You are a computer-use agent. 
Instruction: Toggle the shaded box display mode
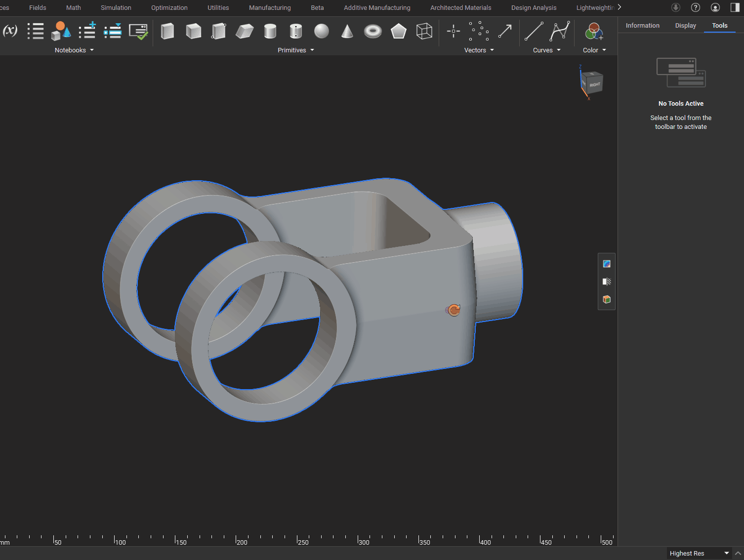(606, 299)
